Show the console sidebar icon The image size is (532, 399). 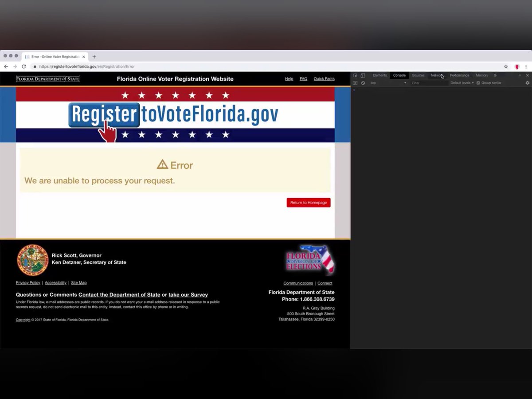tap(355, 83)
